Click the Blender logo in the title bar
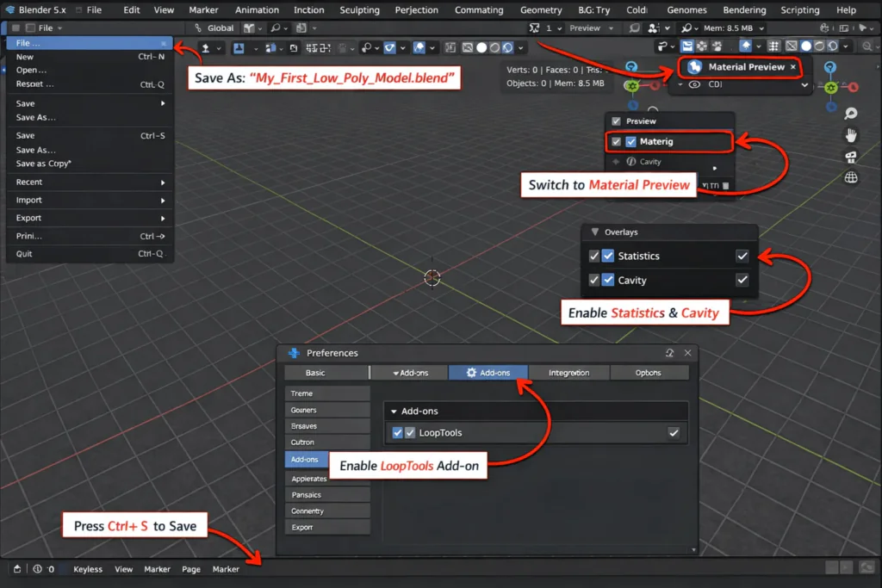The image size is (882, 588). [9, 9]
